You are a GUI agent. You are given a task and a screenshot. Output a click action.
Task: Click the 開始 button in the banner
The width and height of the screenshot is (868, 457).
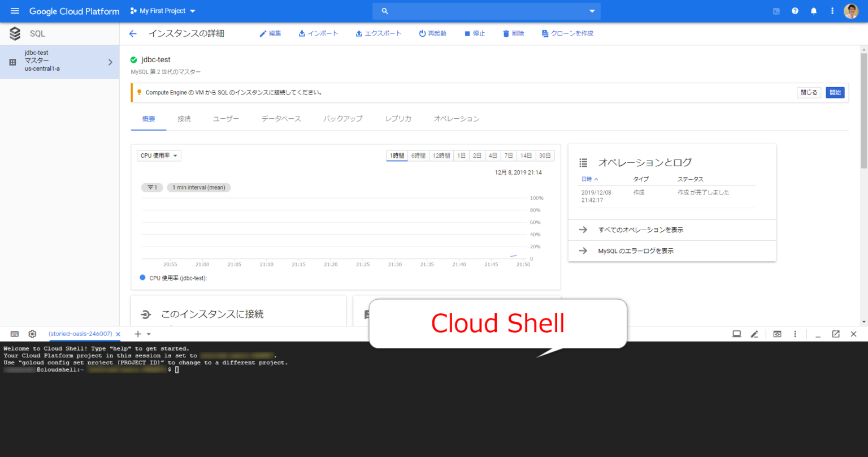(835, 92)
